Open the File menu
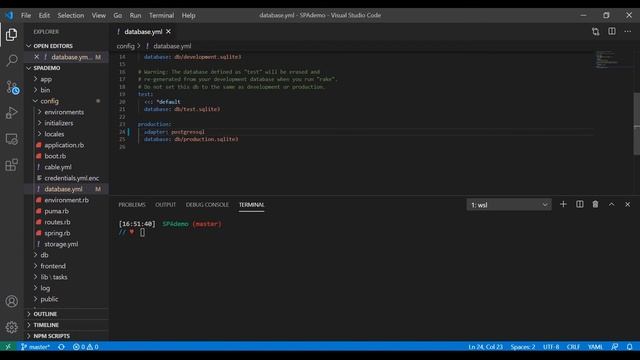640x360 pixels. (x=26, y=15)
